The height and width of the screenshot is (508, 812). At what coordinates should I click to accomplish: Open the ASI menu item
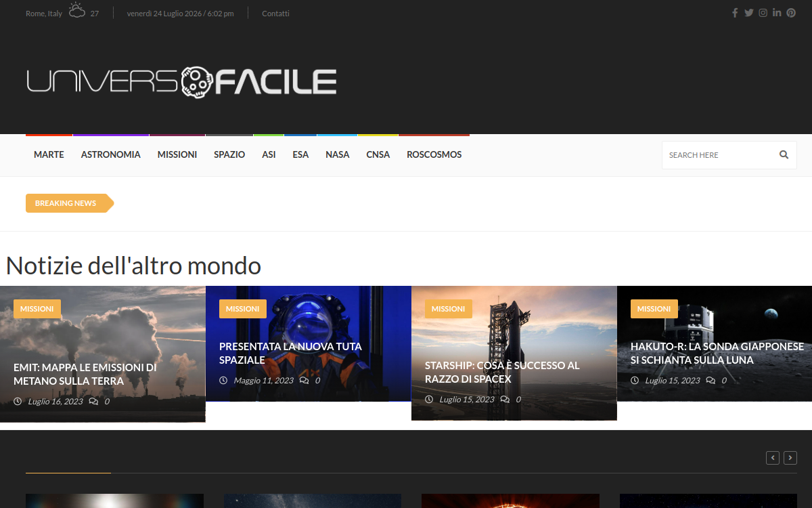point(269,154)
